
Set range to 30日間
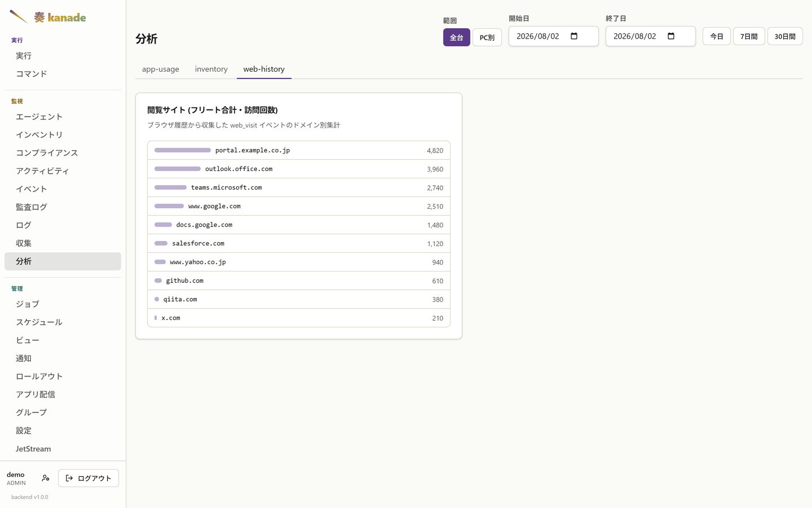tap(785, 36)
